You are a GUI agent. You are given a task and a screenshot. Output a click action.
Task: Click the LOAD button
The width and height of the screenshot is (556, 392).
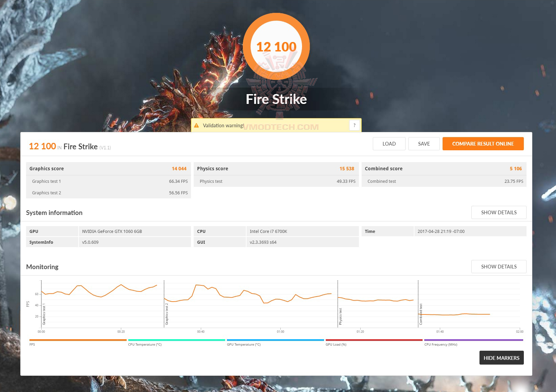point(389,144)
